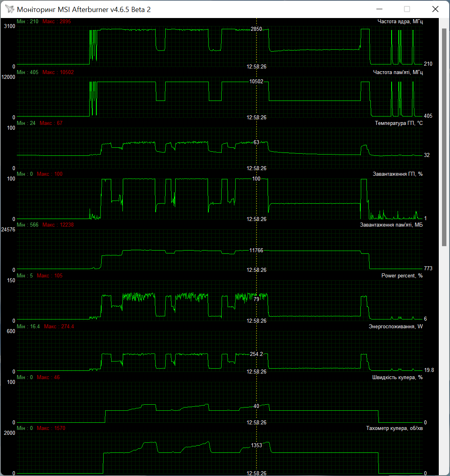Click the 12000 axis label of memory clock graph

[8, 77]
